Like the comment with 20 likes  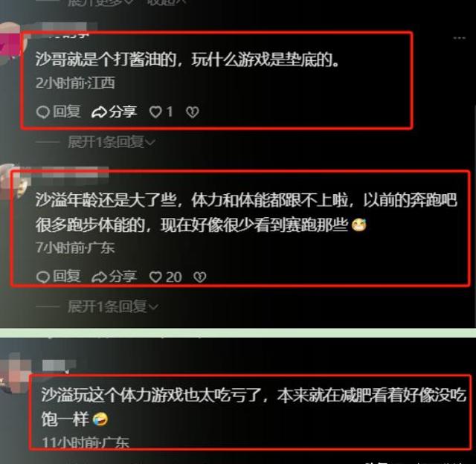coord(165,277)
